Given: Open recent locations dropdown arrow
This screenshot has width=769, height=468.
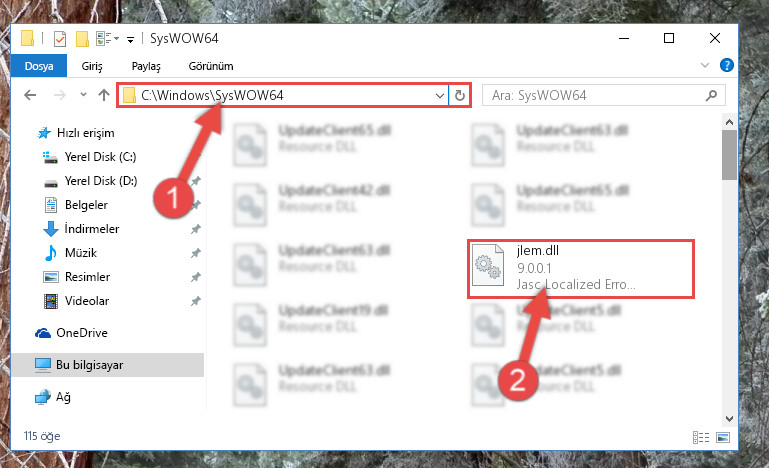Looking at the screenshot, I should (83, 95).
